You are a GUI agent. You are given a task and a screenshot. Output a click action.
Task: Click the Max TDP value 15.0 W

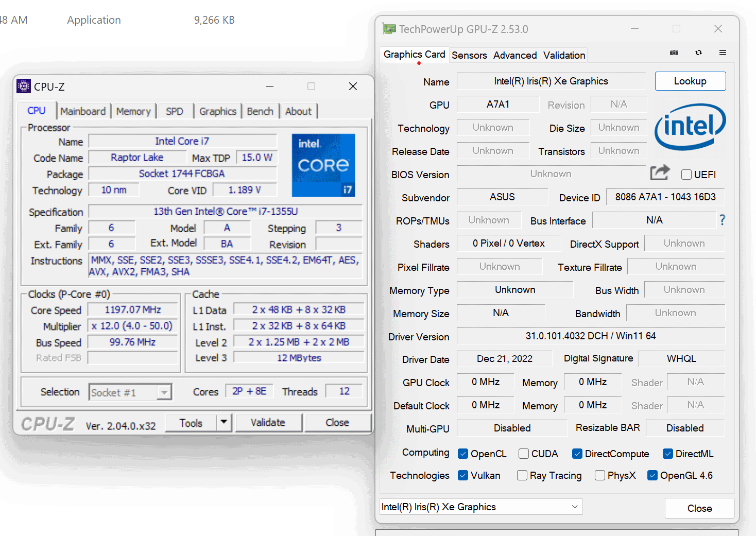257,157
